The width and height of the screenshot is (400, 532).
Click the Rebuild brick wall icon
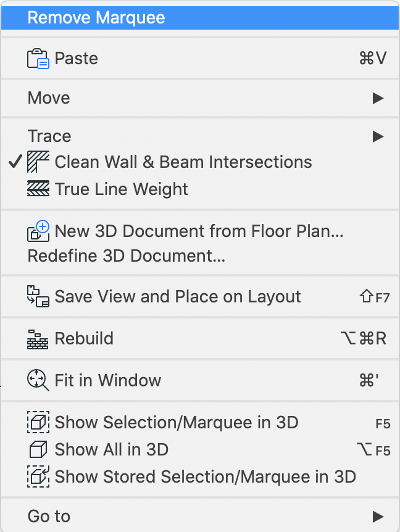[x=38, y=339]
